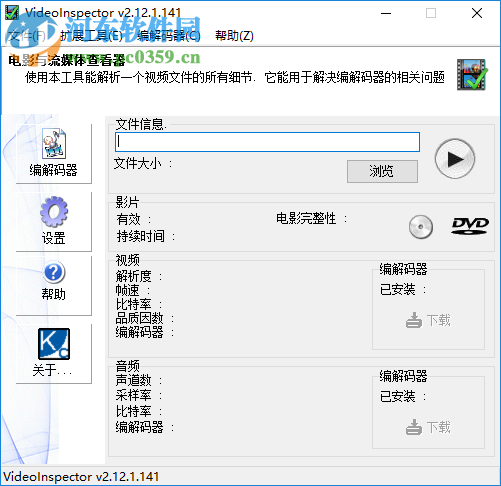Click the 帧速 label
The image size is (501, 486).
click(x=133, y=290)
